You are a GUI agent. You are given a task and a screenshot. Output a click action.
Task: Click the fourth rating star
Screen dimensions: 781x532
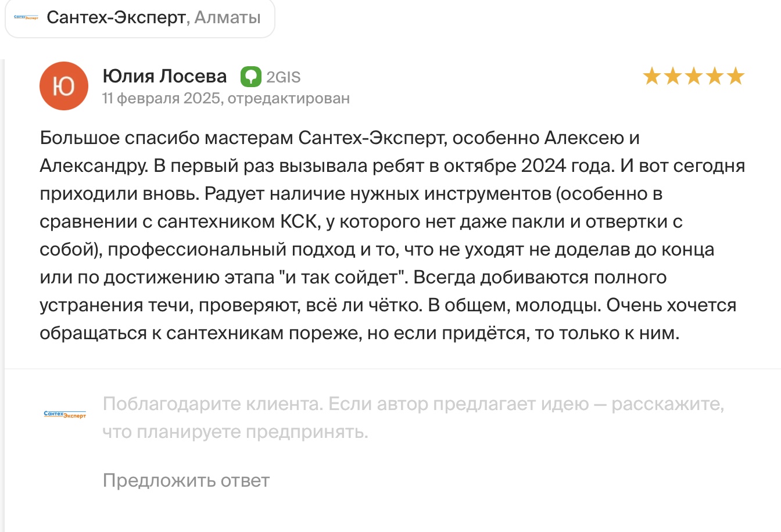[x=715, y=76]
